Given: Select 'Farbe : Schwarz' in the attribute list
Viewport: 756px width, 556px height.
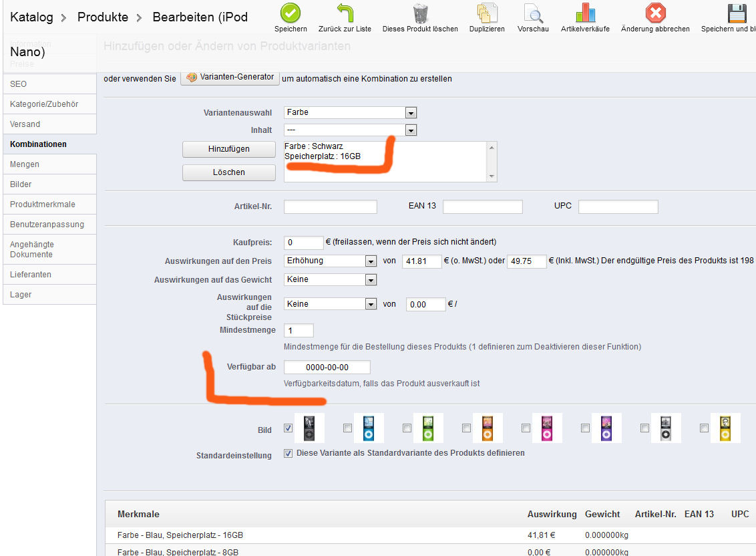Looking at the screenshot, I should (x=314, y=146).
